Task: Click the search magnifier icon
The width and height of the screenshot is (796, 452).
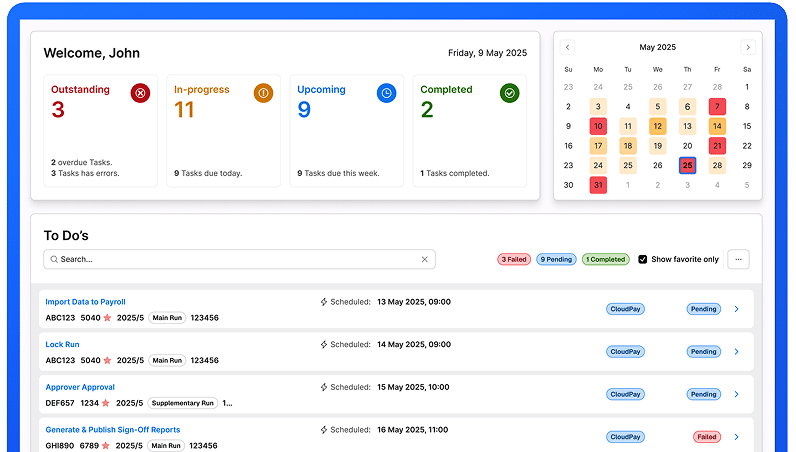Action: (54, 260)
